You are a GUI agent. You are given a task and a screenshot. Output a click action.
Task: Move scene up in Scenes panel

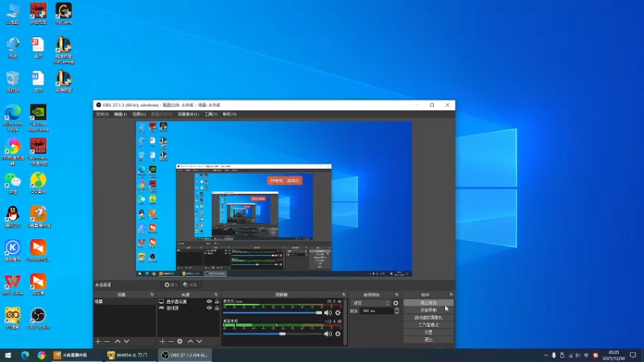[118, 341]
